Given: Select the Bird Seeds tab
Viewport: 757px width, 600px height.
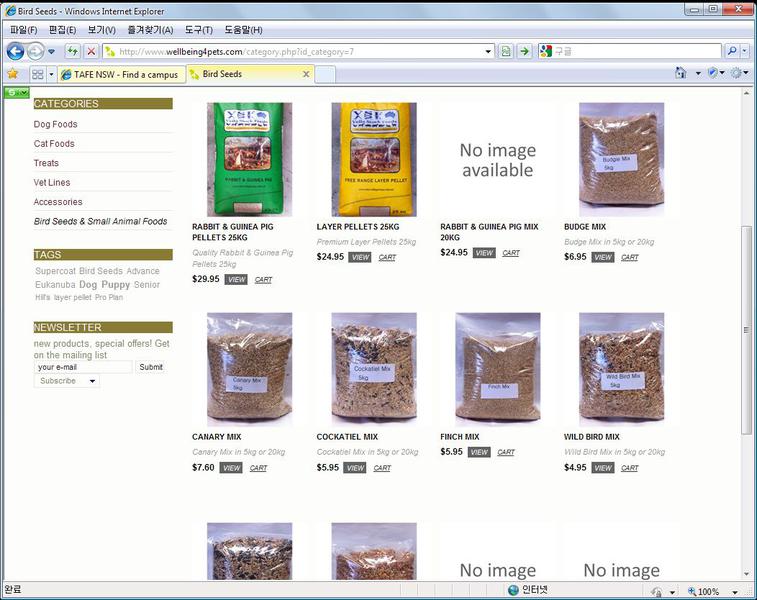Looking at the screenshot, I should click(x=244, y=74).
